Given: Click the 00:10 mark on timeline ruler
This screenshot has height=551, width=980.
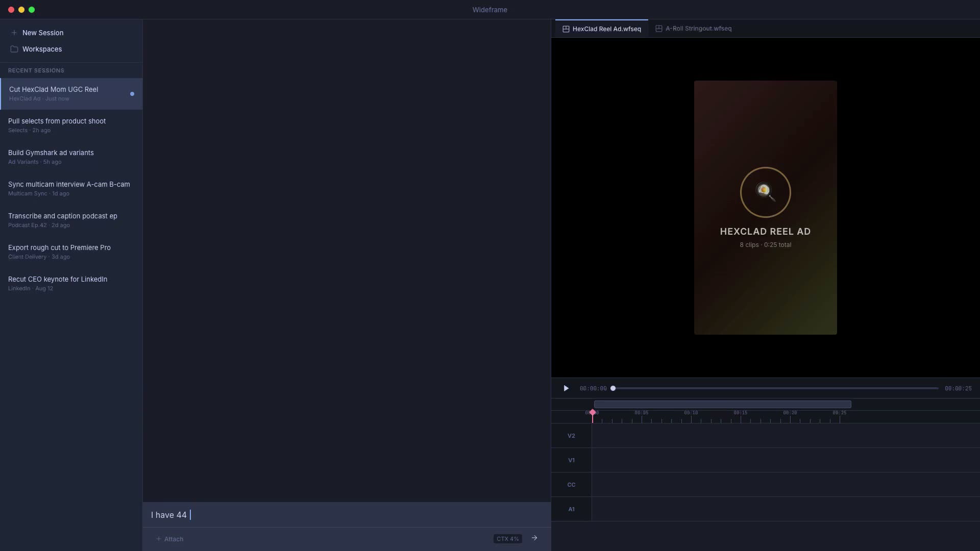Looking at the screenshot, I should pyautogui.click(x=691, y=413).
